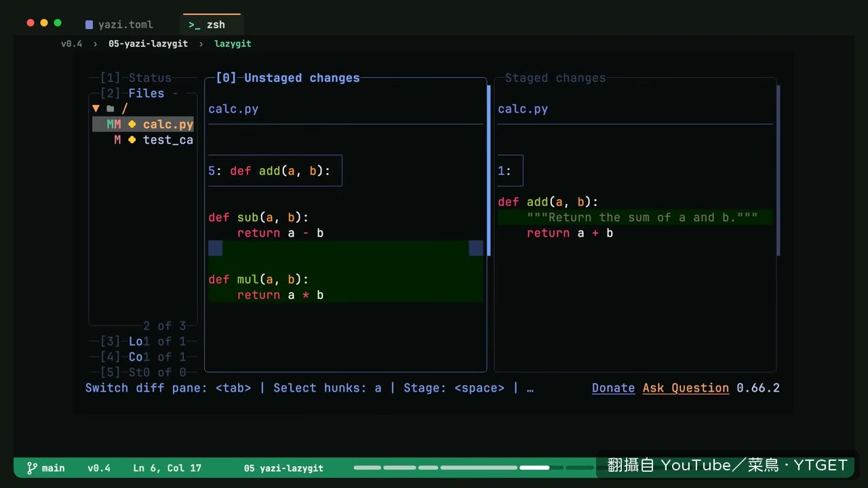
Task: Click the main branch name in status bar
Action: 54,468
